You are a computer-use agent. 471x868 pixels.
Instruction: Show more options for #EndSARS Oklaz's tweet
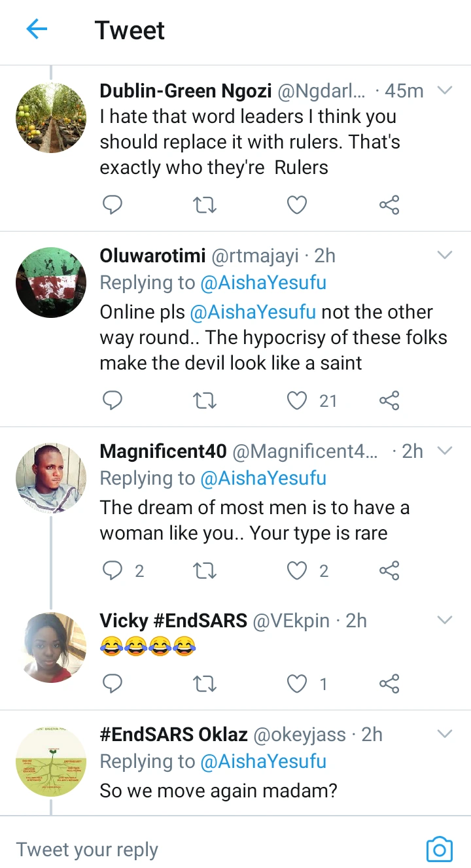coord(445,735)
